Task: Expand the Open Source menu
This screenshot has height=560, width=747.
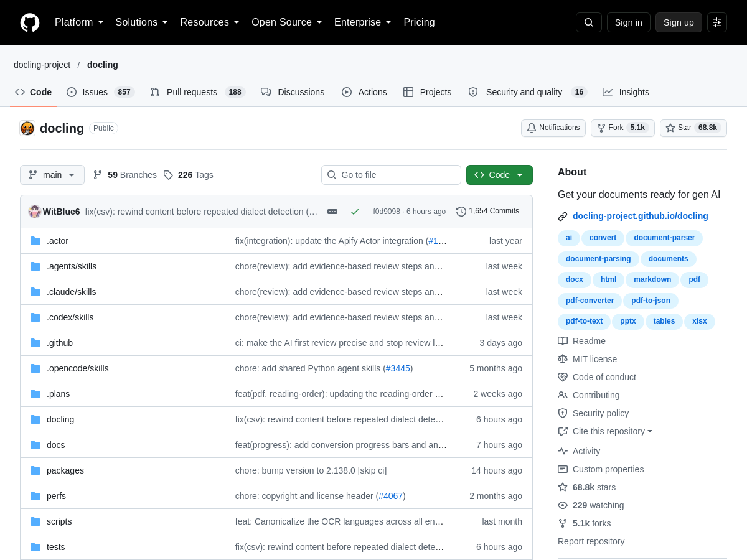Action: click(286, 22)
